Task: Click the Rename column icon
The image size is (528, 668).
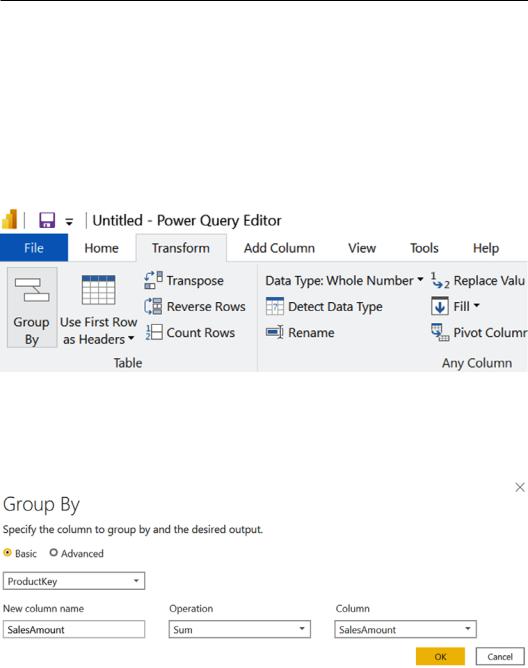Action: 274,332
